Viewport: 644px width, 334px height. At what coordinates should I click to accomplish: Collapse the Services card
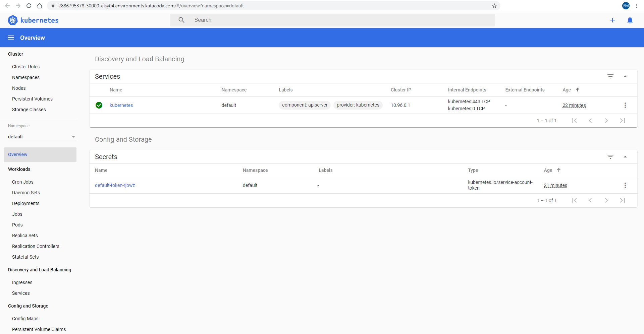[625, 76]
